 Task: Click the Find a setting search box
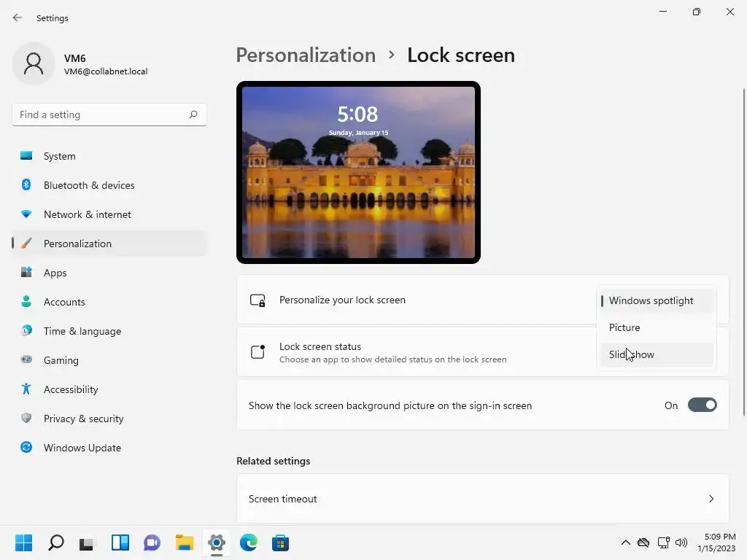click(109, 114)
